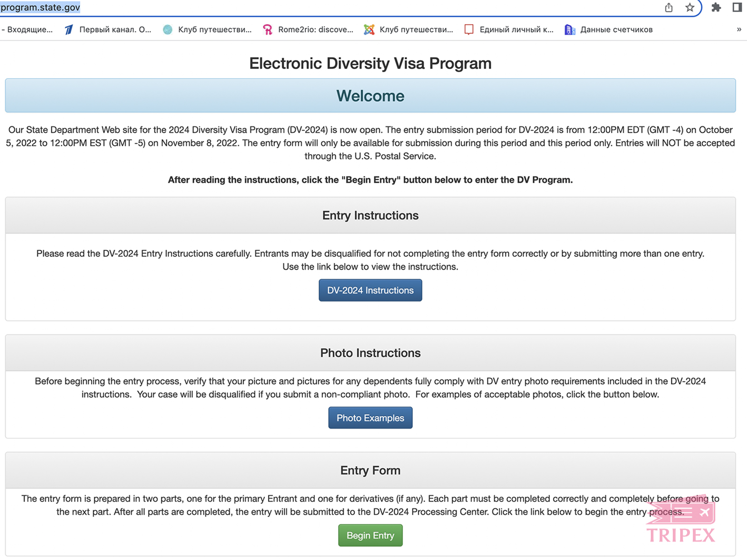This screenshot has height=560, width=747.
Task: Open the Единый личный кабинет bookmark
Action: click(x=509, y=29)
